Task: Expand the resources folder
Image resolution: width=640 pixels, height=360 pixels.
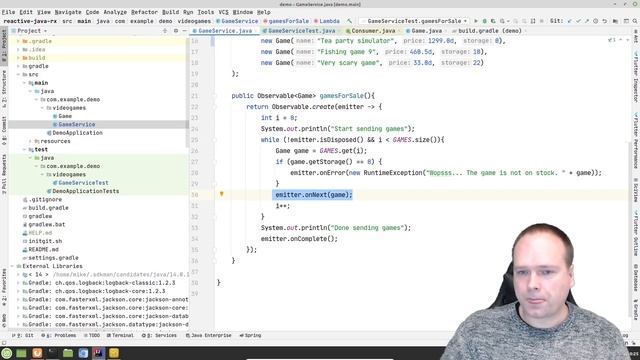Action: [x=30, y=141]
